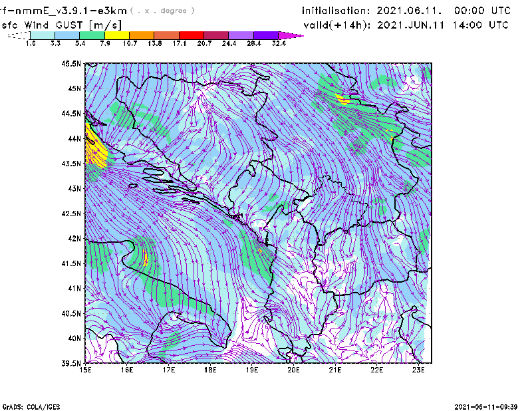The height and width of the screenshot is (411, 532).
Task: Click the valid time '14:00 UTC'
Action: click(480, 25)
